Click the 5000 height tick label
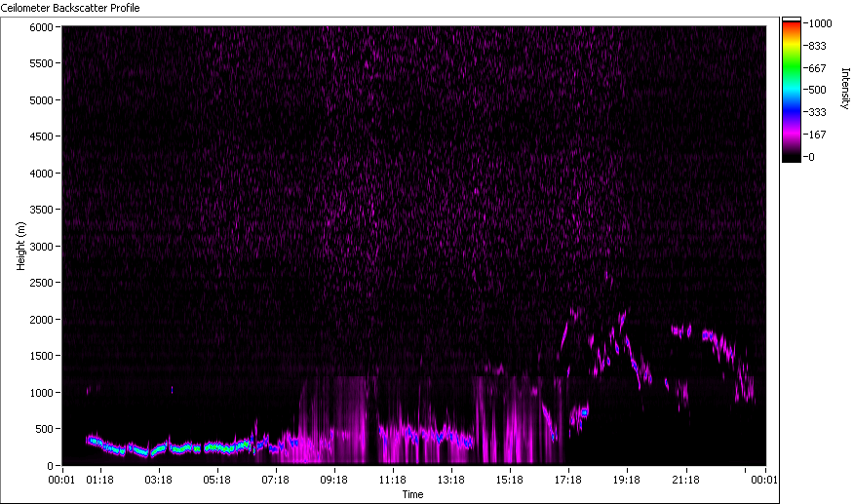 tap(41, 100)
